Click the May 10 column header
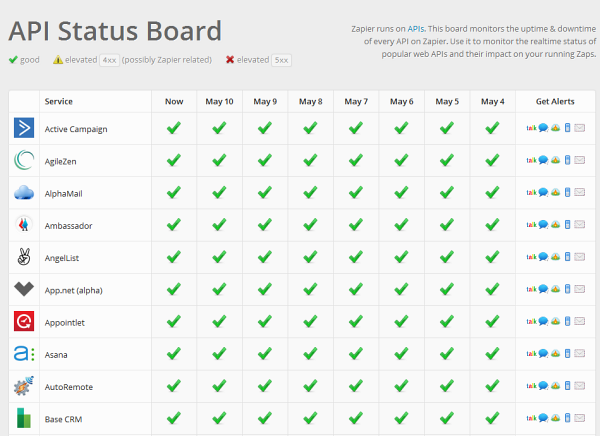 pyautogui.click(x=220, y=101)
